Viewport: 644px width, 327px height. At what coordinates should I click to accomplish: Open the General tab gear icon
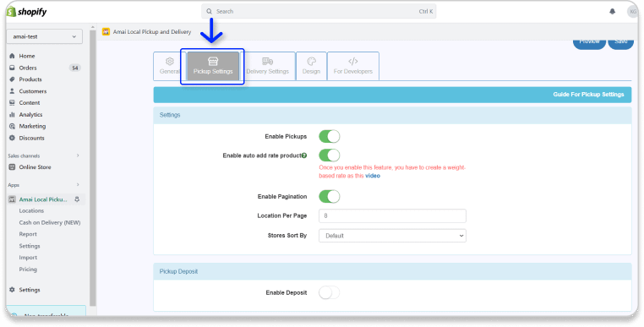pyautogui.click(x=170, y=61)
